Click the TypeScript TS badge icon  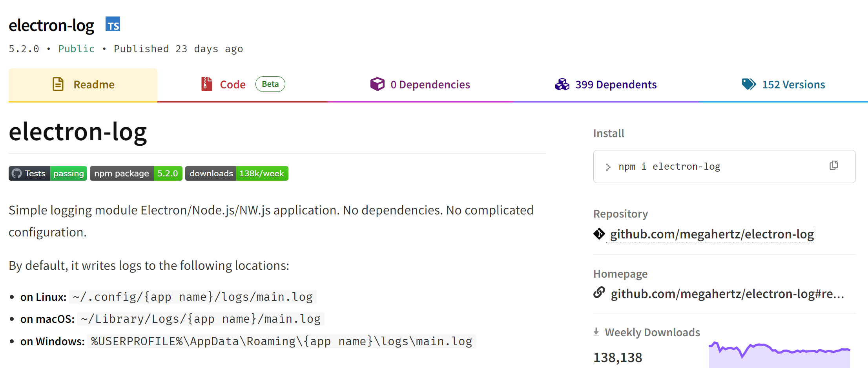pyautogui.click(x=113, y=24)
